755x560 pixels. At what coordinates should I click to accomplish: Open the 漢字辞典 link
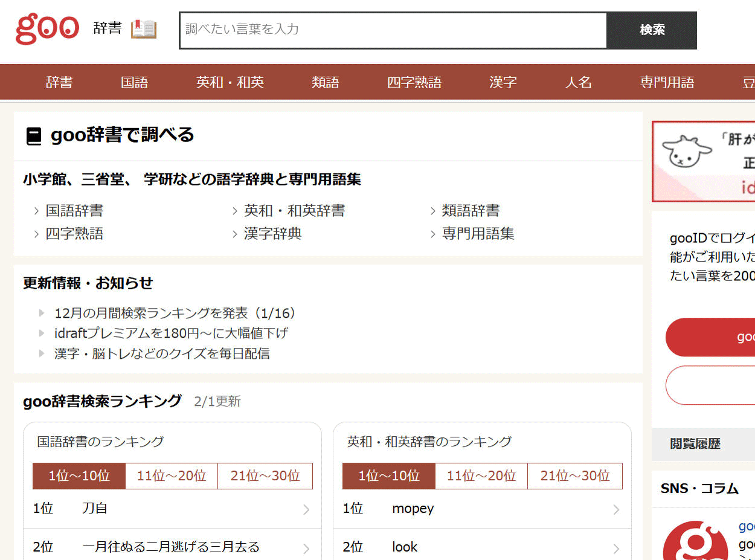(272, 234)
